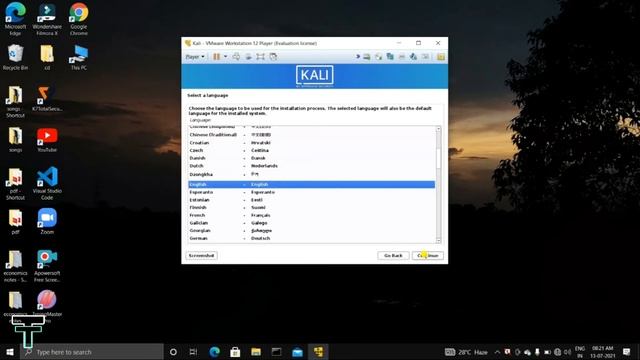Select Estonian in the language list

pos(311,200)
